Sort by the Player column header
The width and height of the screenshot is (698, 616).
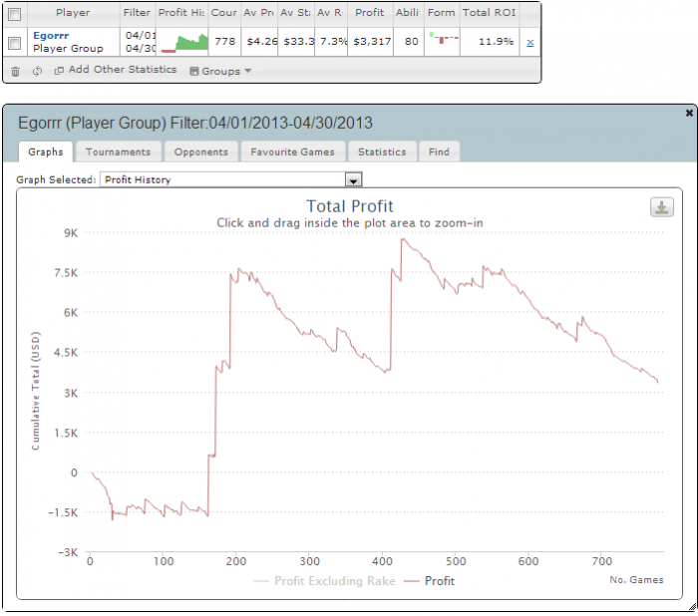pyautogui.click(x=73, y=13)
